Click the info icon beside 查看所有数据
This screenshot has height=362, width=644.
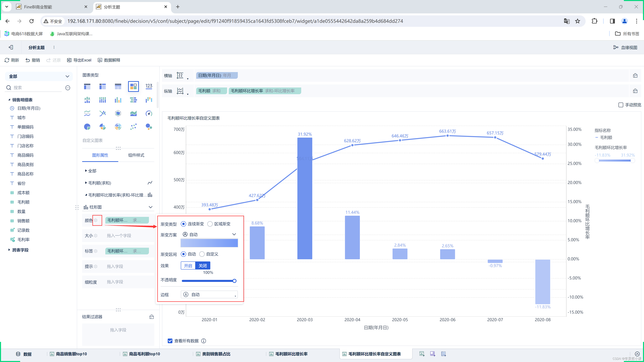tap(204, 341)
